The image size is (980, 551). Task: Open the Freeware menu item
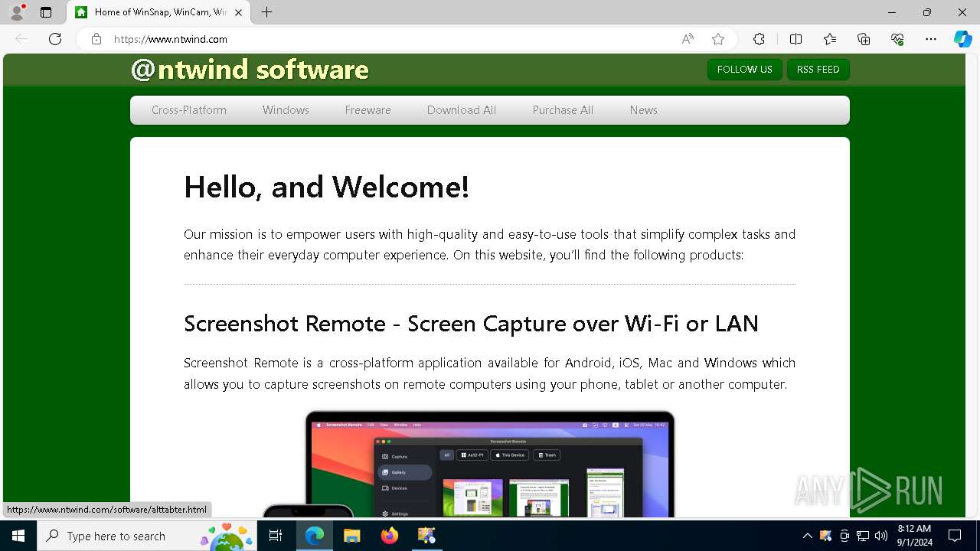[367, 110]
